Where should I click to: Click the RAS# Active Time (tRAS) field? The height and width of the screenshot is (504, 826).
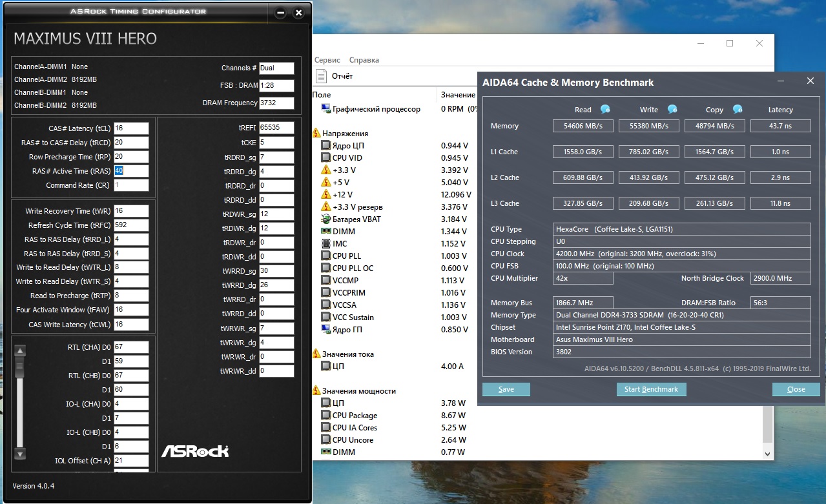[x=131, y=171]
